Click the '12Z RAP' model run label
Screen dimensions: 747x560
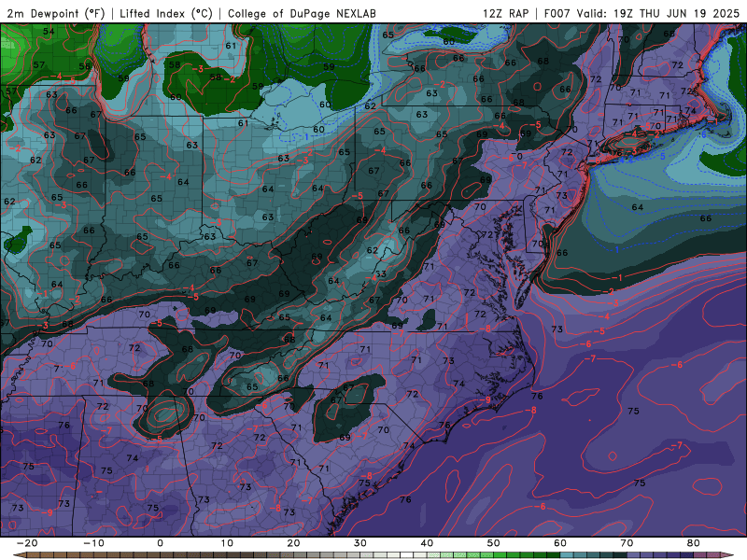[x=506, y=13]
